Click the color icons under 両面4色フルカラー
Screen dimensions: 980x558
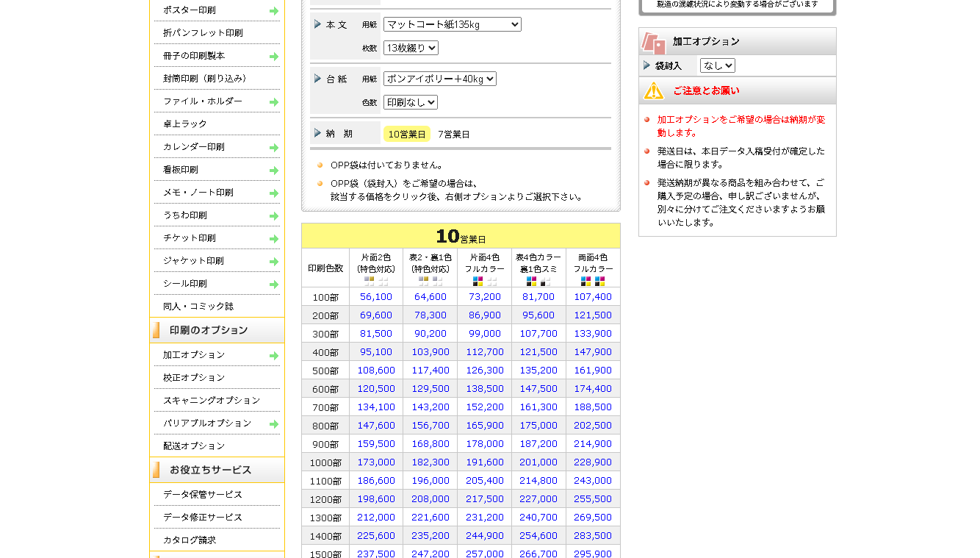[x=593, y=281]
